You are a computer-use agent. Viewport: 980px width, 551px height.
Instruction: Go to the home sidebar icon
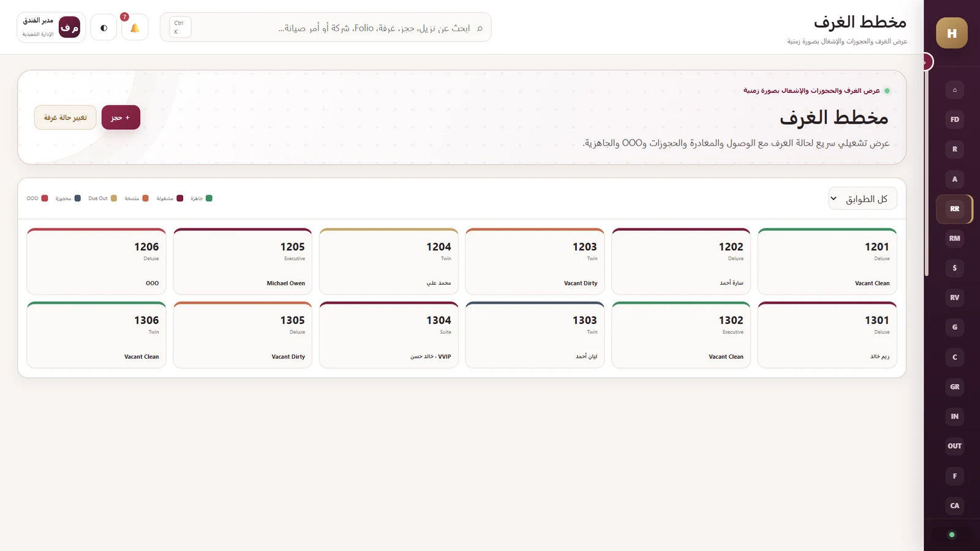(x=954, y=90)
